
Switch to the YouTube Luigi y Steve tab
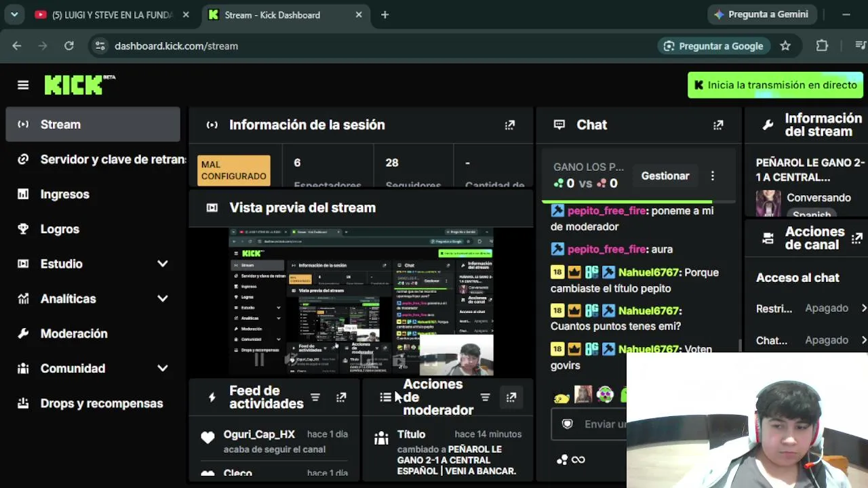tap(112, 15)
